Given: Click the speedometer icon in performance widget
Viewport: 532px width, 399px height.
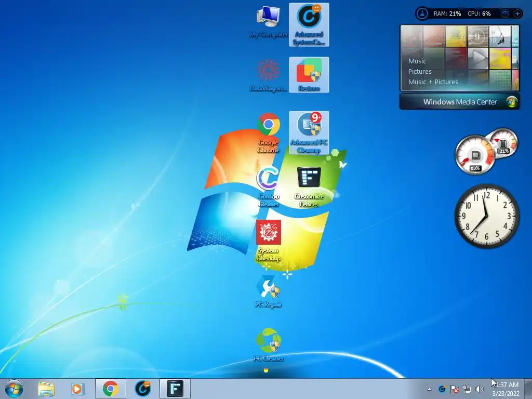Looking at the screenshot, I should (505, 14).
